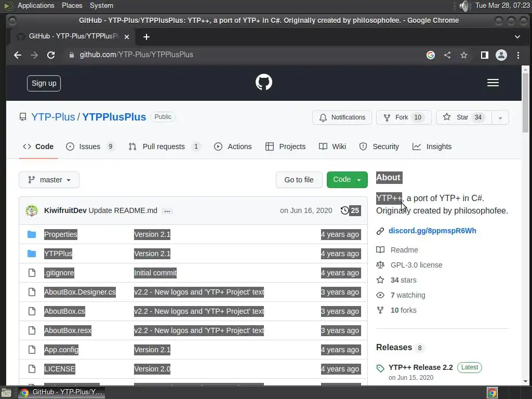Click the Chrome icon in bottom-right tray
The height and width of the screenshot is (399, 532).
click(493, 393)
